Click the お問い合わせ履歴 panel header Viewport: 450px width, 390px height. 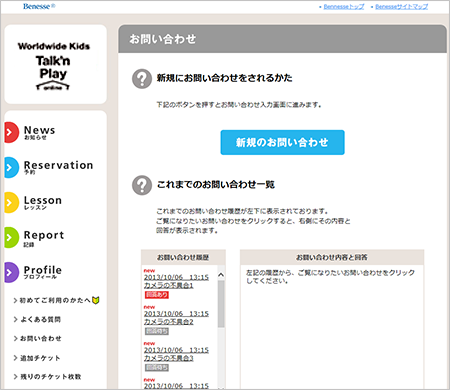183,257
